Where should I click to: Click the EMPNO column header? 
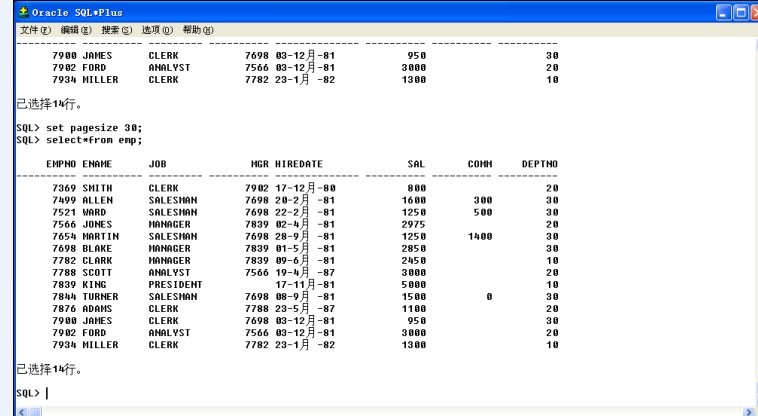click(61, 164)
